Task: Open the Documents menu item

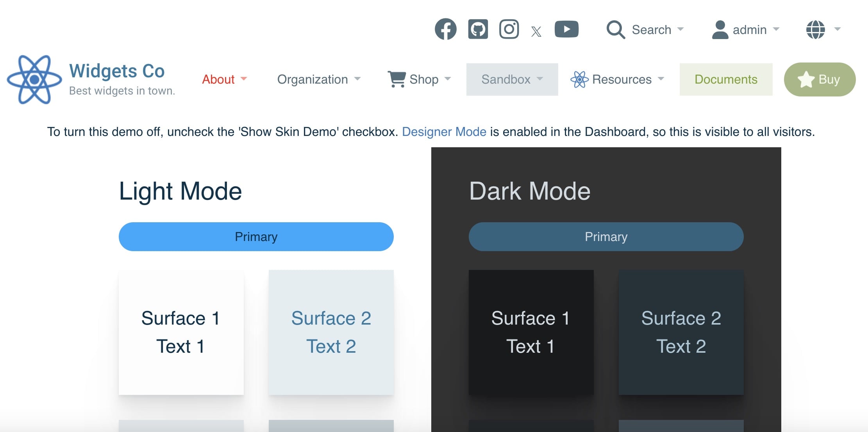Action: click(725, 79)
